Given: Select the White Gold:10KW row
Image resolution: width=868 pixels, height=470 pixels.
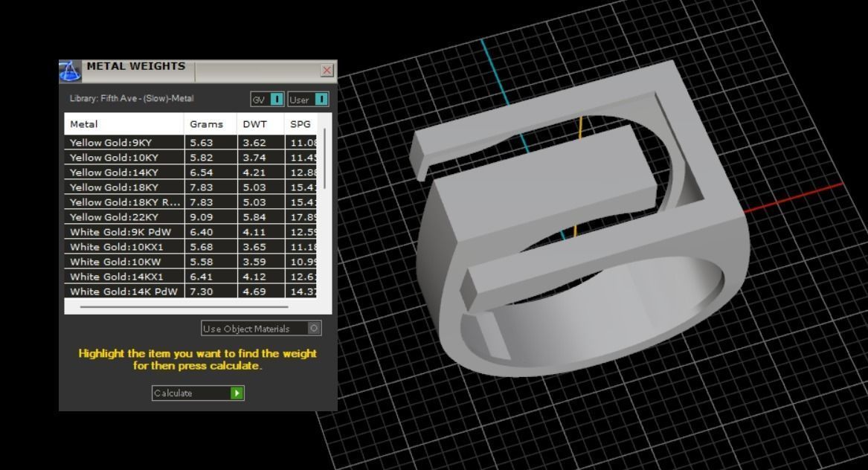Looking at the screenshot, I should coord(190,262).
